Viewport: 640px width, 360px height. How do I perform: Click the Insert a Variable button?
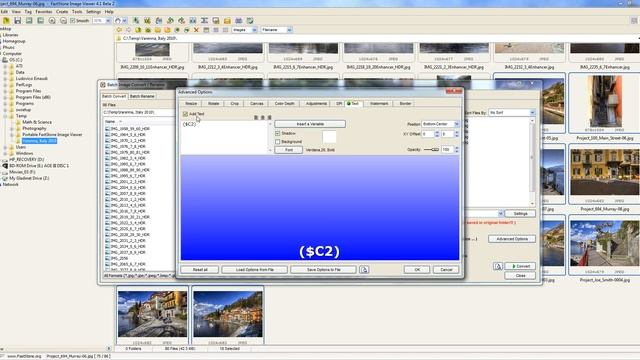click(310, 124)
